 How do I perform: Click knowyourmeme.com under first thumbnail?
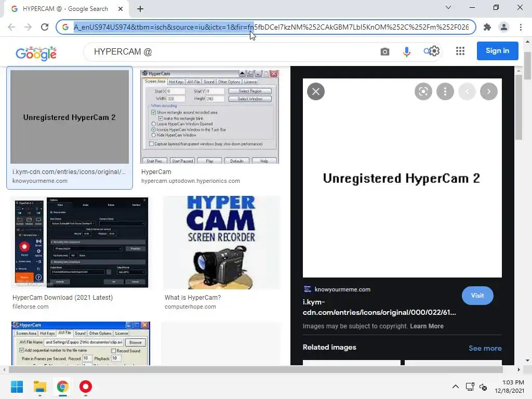(x=39, y=181)
